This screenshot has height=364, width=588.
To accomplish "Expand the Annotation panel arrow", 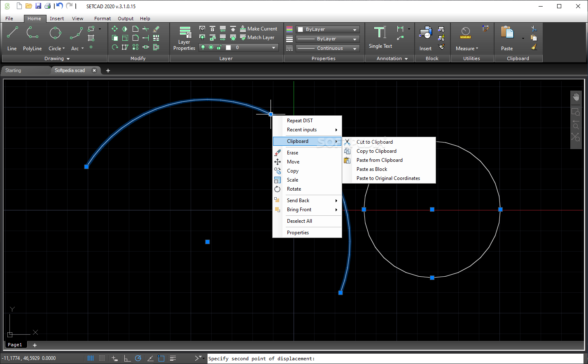I will click(406, 58).
